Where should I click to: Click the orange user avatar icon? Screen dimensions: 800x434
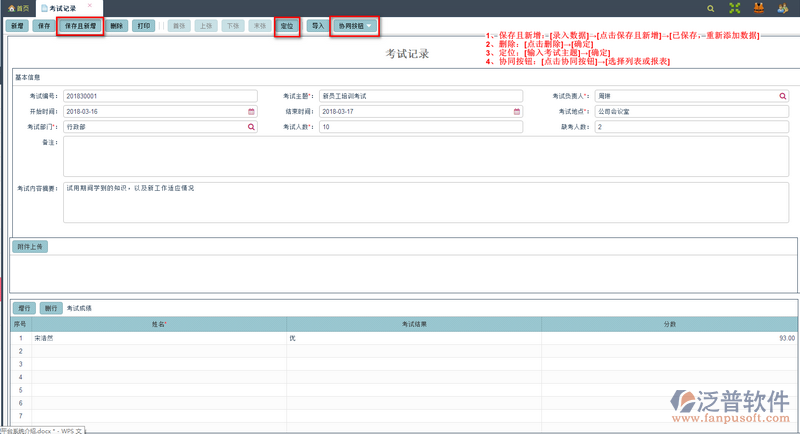tap(759, 8)
